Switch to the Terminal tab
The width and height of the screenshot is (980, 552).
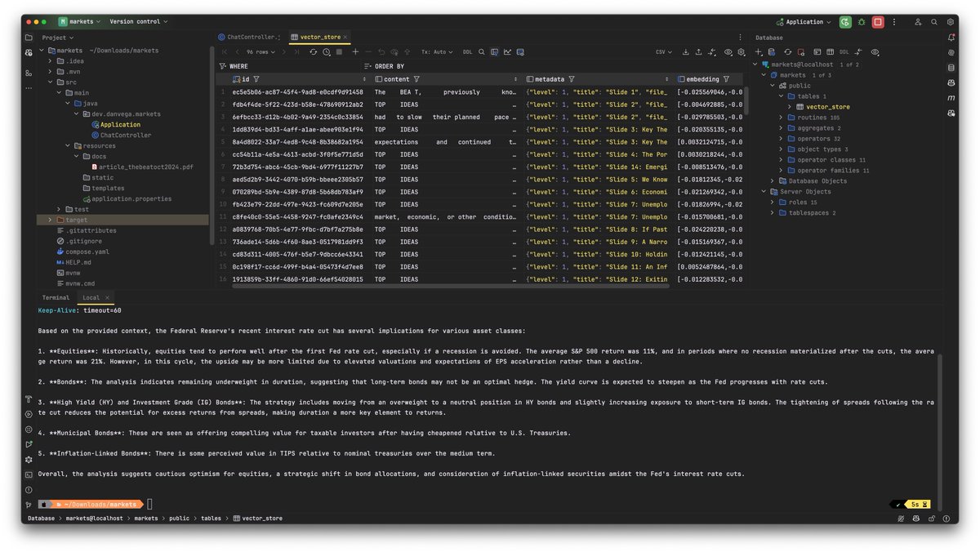[56, 297]
